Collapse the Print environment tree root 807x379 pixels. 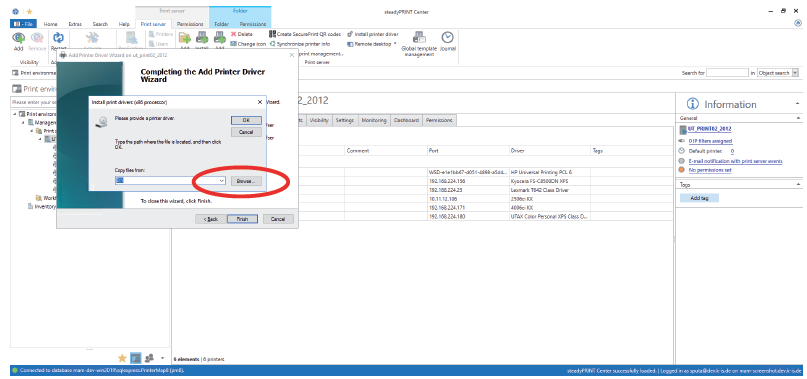[x=14, y=114]
